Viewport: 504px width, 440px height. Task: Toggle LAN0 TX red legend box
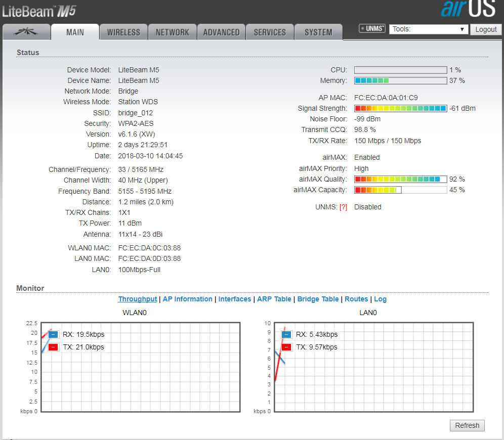click(x=286, y=347)
